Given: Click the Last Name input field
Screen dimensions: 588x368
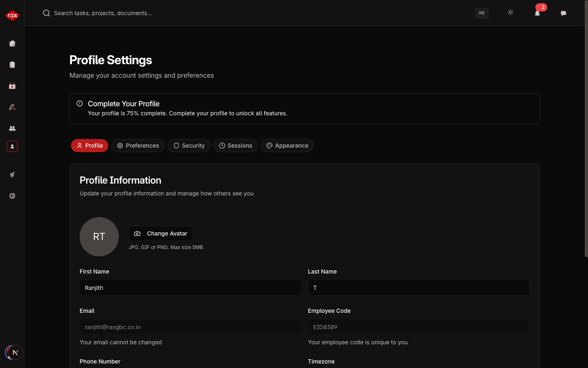Looking at the screenshot, I should pyautogui.click(x=419, y=288).
